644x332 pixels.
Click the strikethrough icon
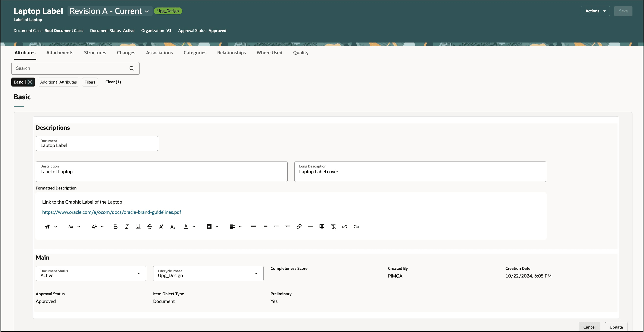click(x=150, y=226)
